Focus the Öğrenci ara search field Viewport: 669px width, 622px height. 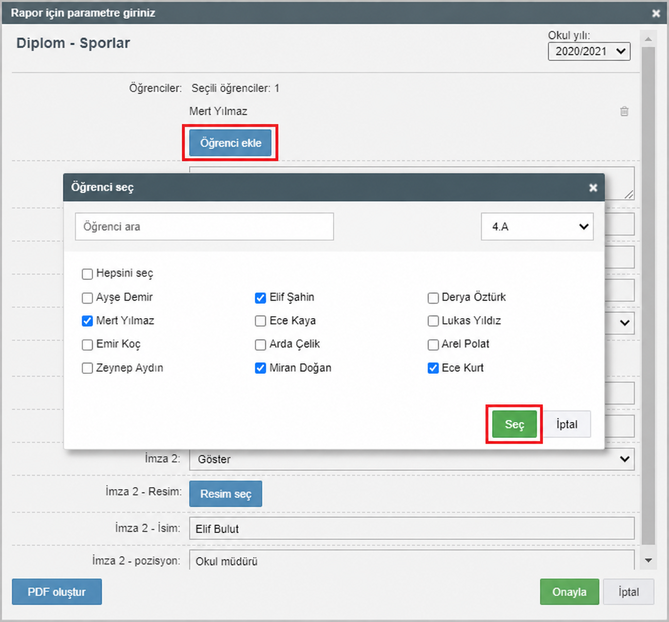click(204, 227)
